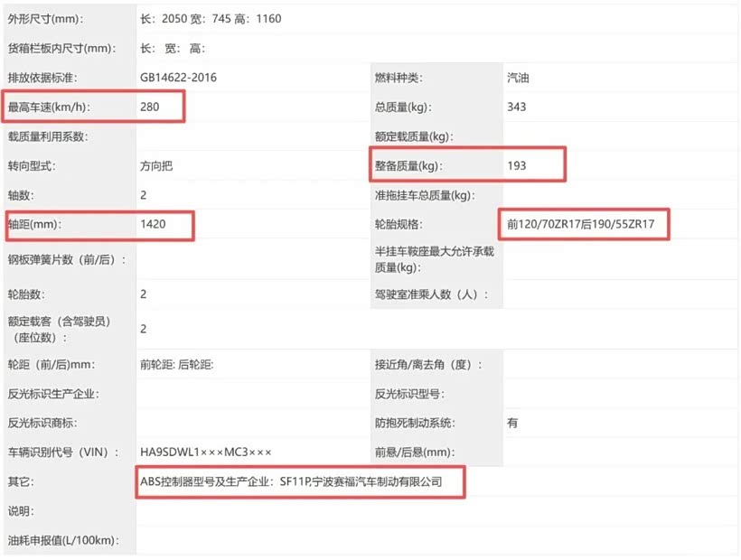Select the dimensions text 长:2050 宽:745 高:1160
The width and height of the screenshot is (741, 560).
[x=211, y=19]
